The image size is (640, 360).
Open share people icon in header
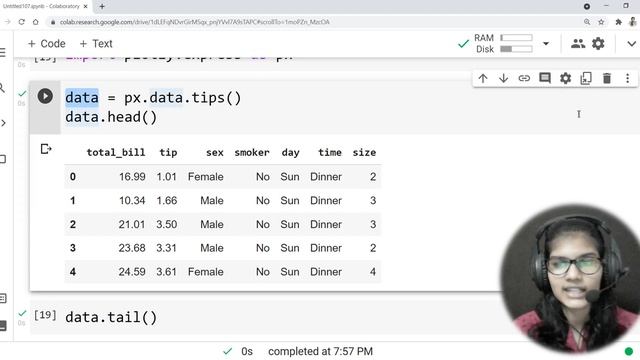(578, 43)
